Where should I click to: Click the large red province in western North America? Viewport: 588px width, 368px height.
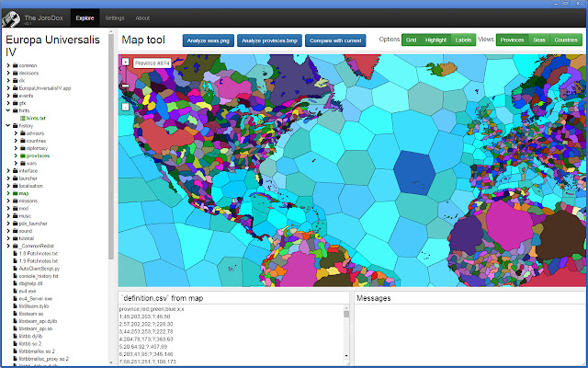click(x=162, y=136)
